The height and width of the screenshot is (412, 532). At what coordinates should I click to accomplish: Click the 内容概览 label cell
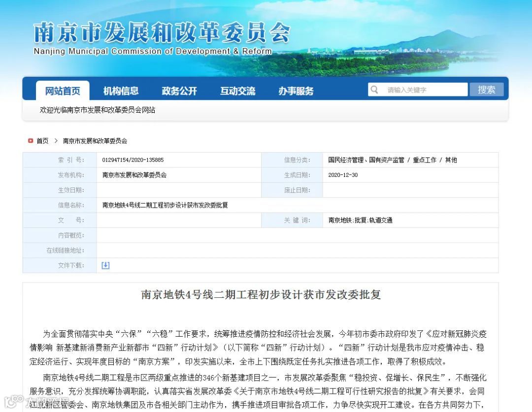[60, 235]
